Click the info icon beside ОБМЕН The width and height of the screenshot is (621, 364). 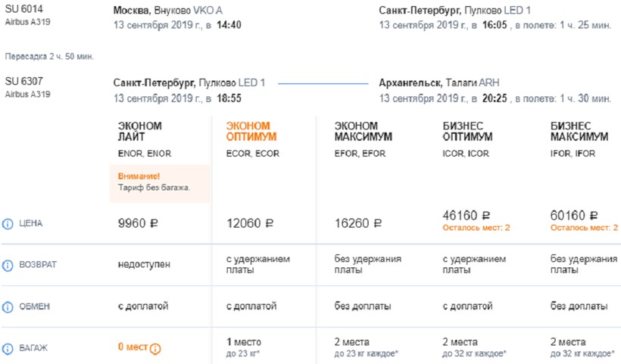[x=8, y=306]
